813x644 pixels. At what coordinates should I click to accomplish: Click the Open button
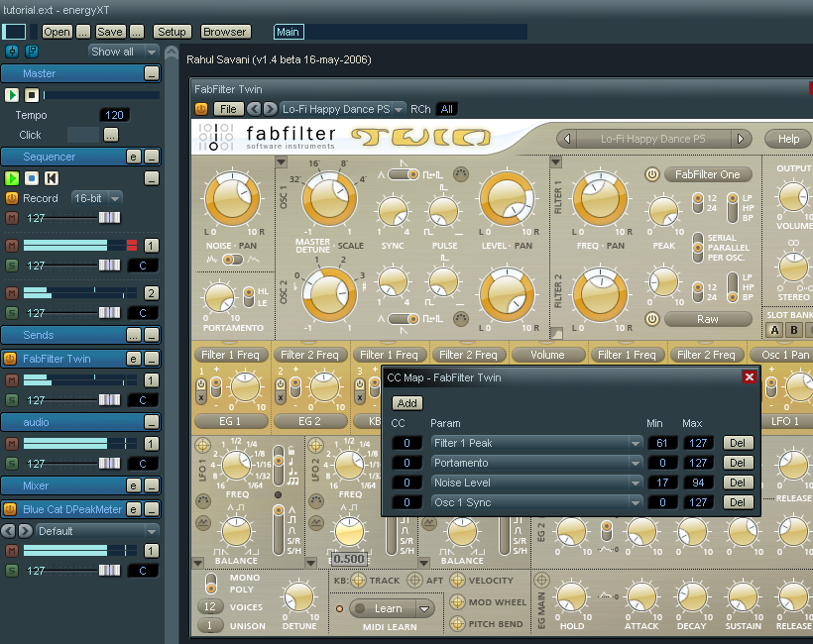click(57, 32)
